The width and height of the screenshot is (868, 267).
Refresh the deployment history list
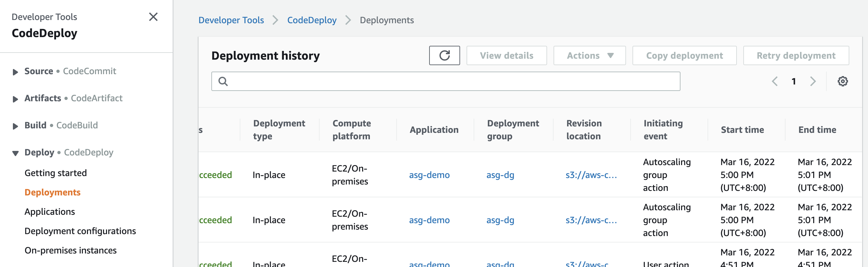(444, 55)
